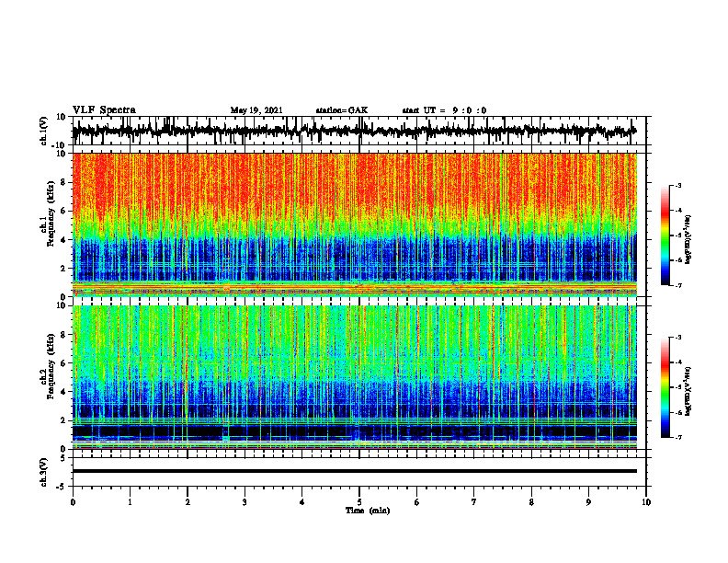
Task: Click the log(PSD) label beside ch.2 colorbar
Action: 688,391
